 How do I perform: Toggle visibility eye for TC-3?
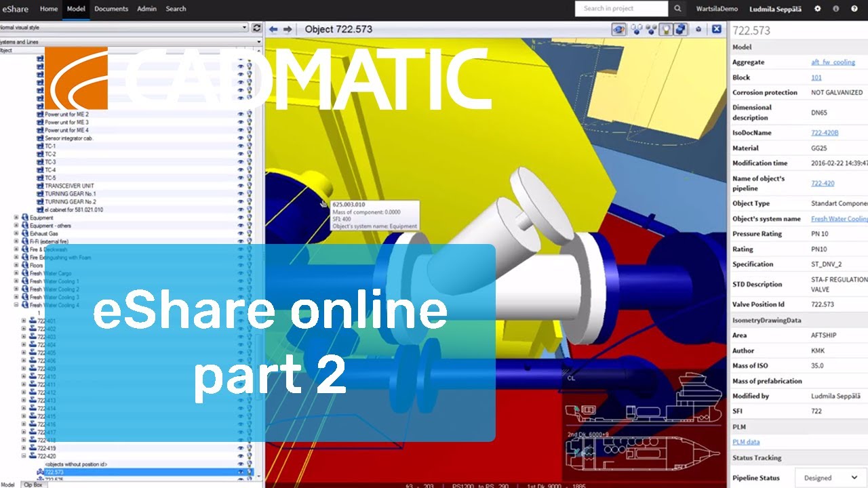241,162
